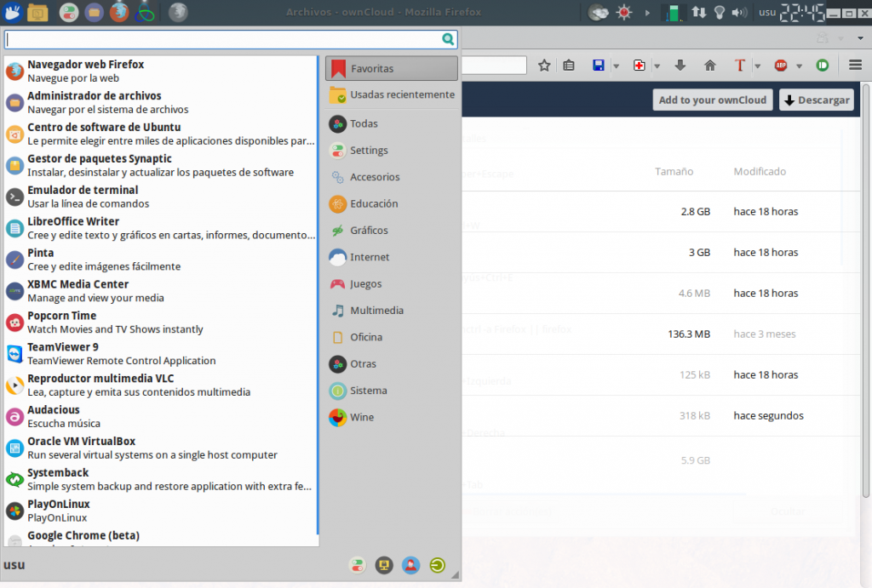872x588 pixels.
Task: Select the Sistema category
Action: 392,390
